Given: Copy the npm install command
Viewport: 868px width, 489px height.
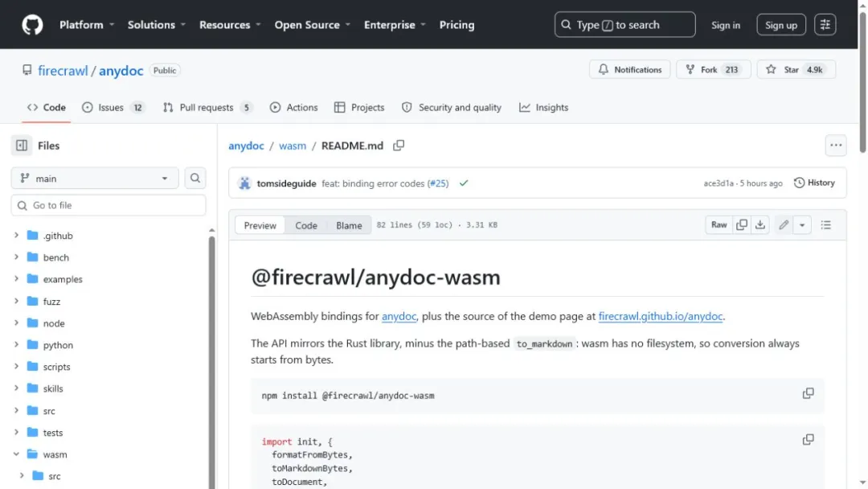Looking at the screenshot, I should 809,393.
